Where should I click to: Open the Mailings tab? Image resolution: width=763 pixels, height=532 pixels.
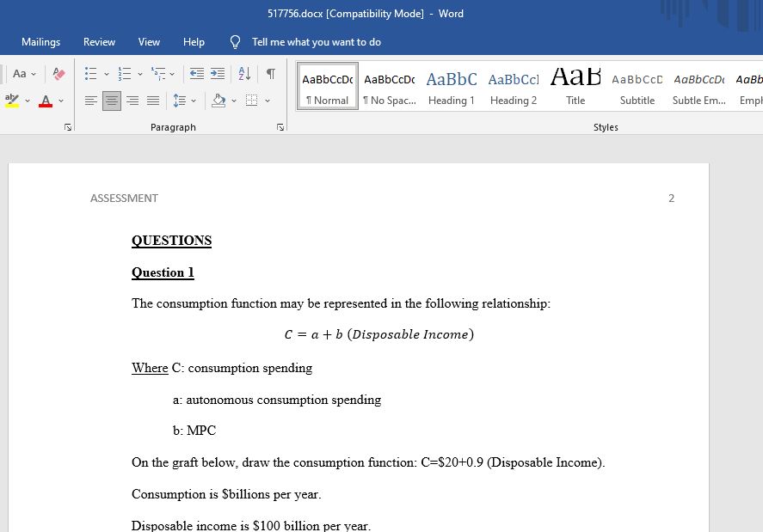[x=41, y=42]
